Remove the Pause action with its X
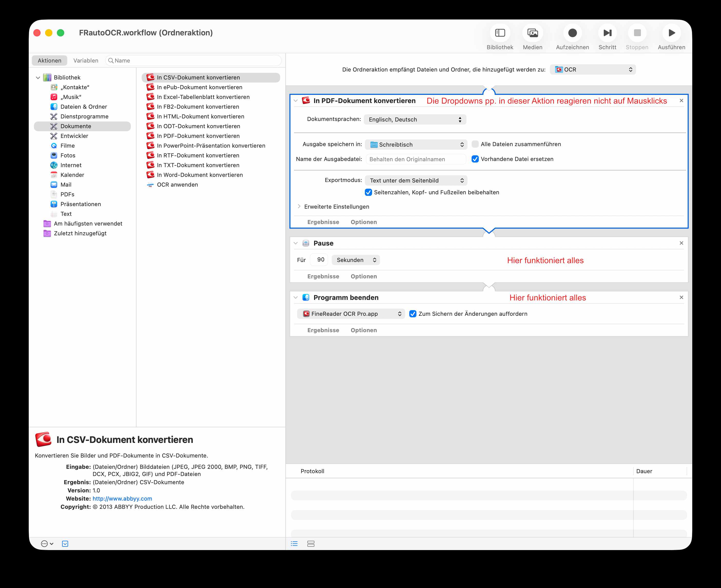Viewport: 721px width, 588px height. tap(681, 243)
